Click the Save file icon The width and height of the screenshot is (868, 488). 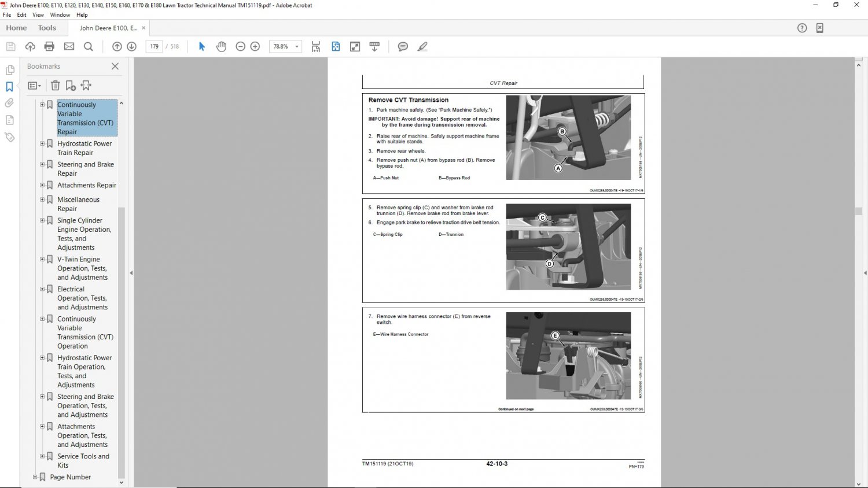point(10,47)
